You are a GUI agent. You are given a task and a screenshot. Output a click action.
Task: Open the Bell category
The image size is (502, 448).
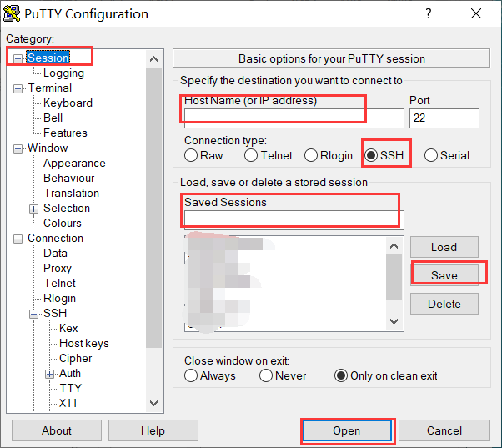[x=53, y=118]
